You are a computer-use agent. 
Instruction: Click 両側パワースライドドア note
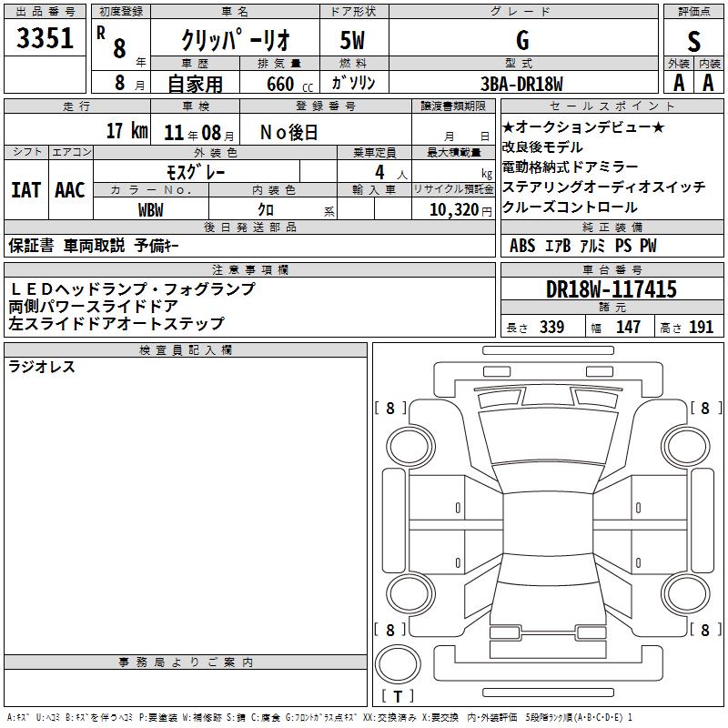click(x=94, y=306)
